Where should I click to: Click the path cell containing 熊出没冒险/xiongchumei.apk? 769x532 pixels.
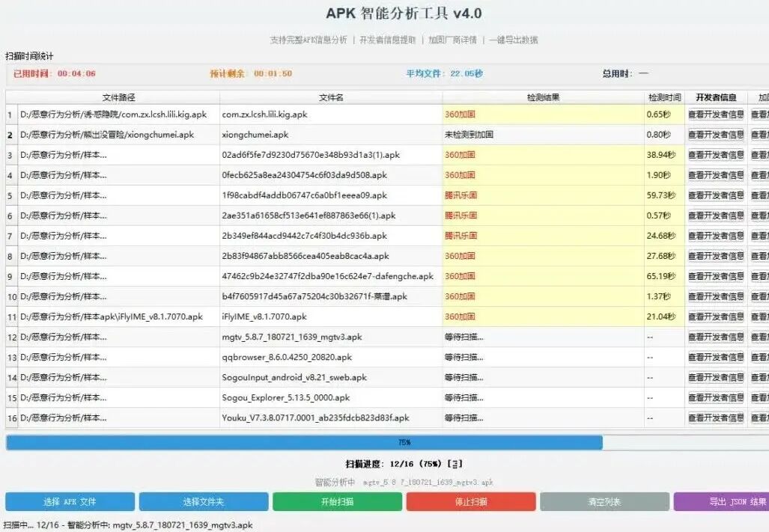pyautogui.click(x=119, y=135)
